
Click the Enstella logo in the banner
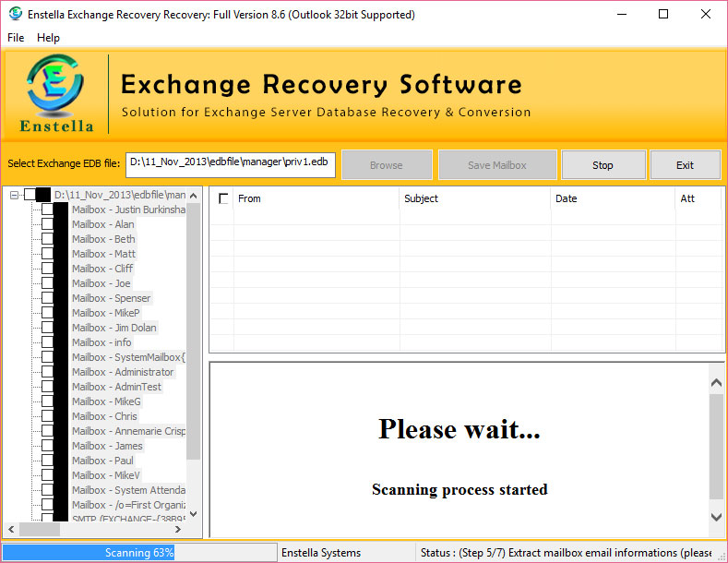[x=55, y=94]
